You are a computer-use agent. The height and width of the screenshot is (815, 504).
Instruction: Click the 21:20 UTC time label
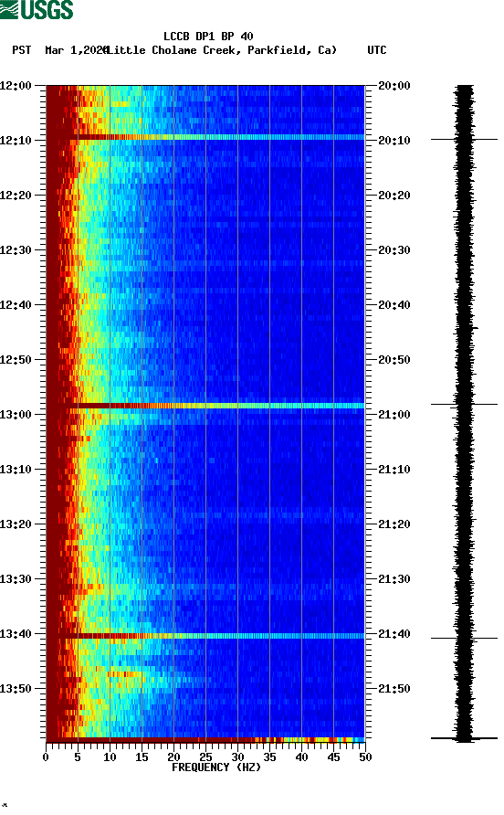(394, 524)
